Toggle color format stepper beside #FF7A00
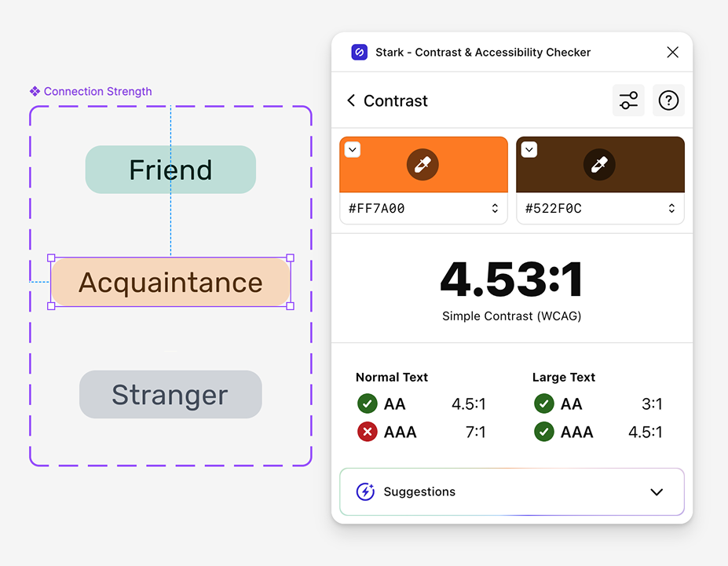Image resolution: width=728 pixels, height=566 pixels. [x=495, y=208]
